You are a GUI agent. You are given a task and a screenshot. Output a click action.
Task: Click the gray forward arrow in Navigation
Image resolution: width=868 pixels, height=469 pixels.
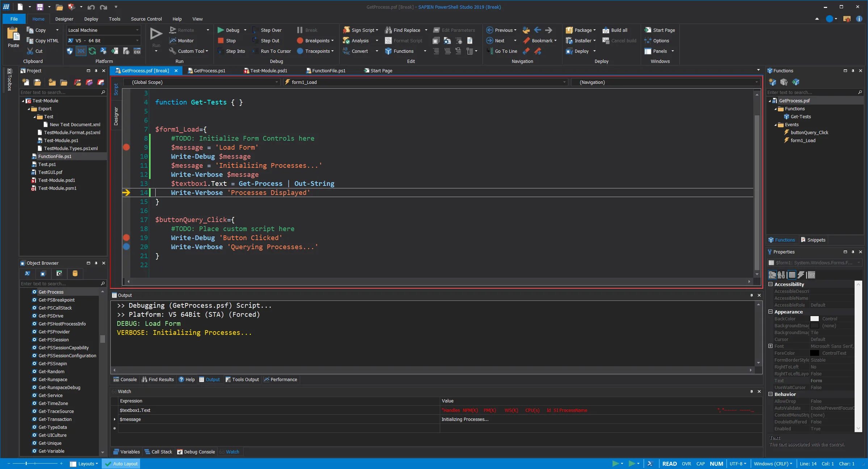coord(549,30)
